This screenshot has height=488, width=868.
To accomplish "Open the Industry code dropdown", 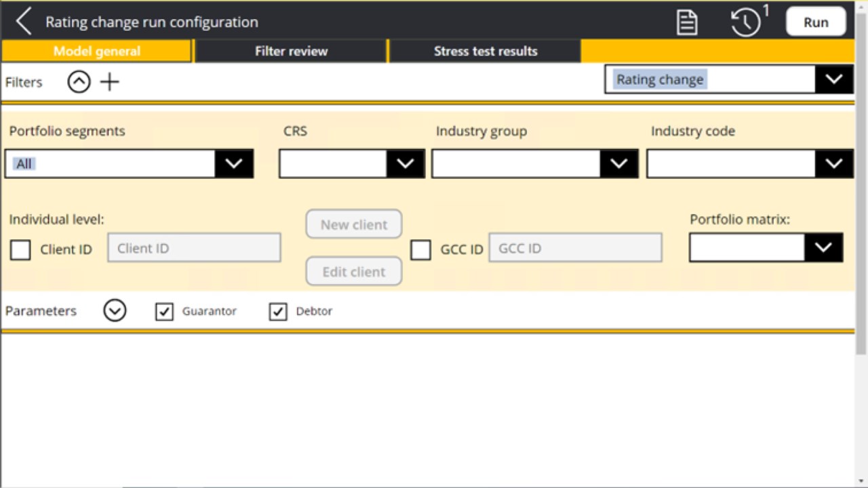I will tap(750, 163).
